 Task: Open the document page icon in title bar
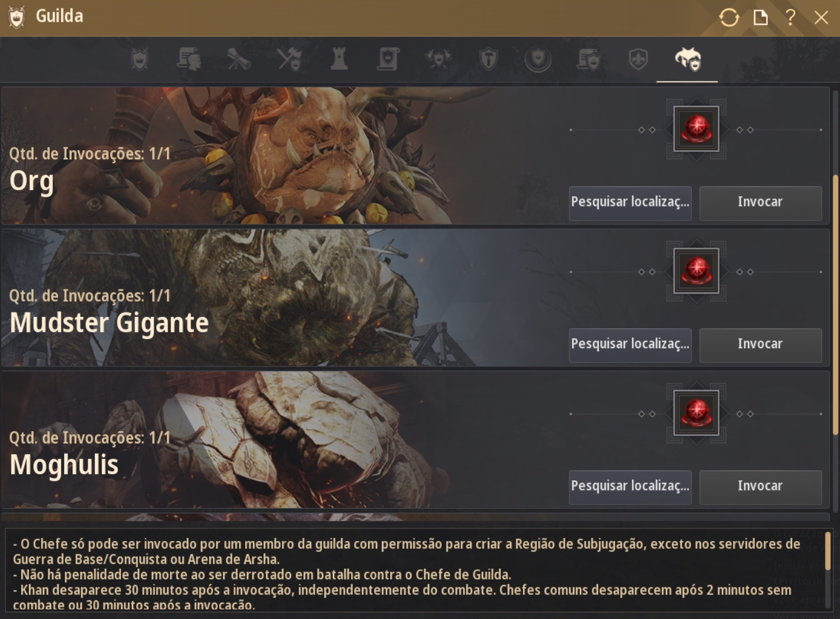pyautogui.click(x=760, y=18)
